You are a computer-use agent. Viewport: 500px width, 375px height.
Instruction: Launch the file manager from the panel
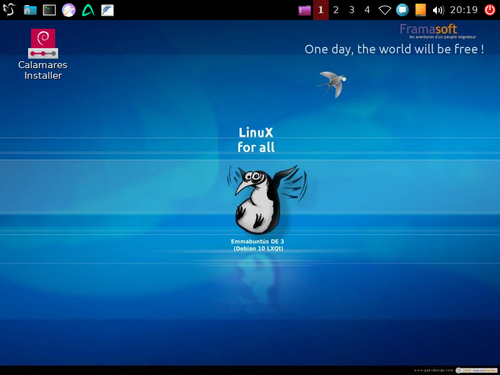tap(30, 10)
